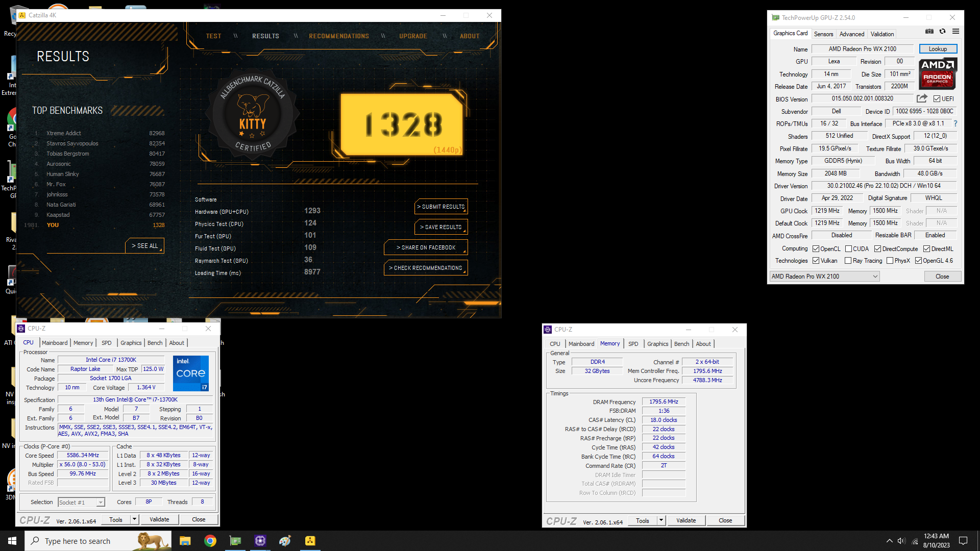The height and width of the screenshot is (551, 980).
Task: Click the right CPU-Z title bar icon
Action: 548,330
